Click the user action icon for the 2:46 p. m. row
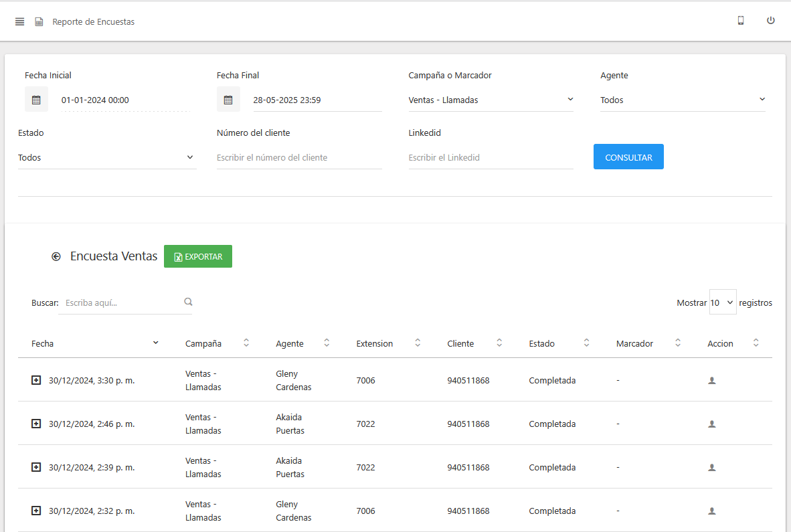This screenshot has height=532, width=791. 712,424
